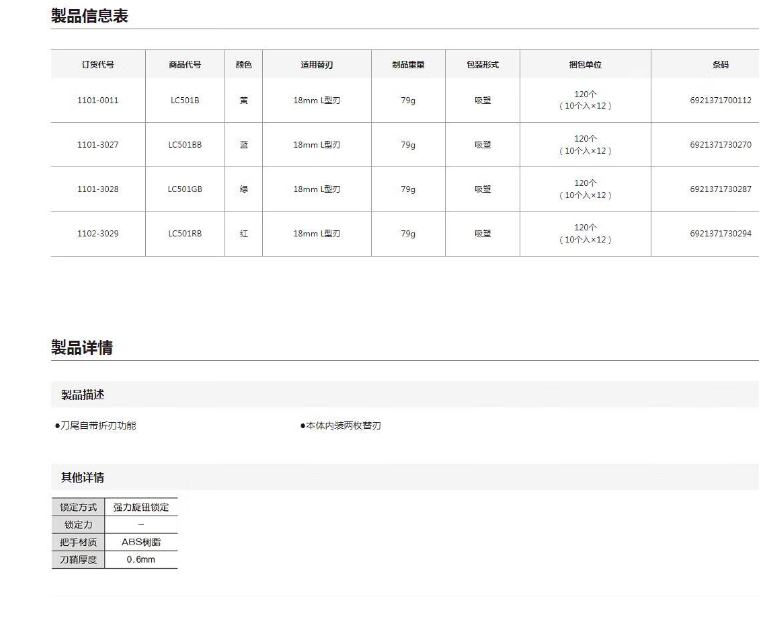Select the 商品代号 column header
This screenshot has width=771, height=631.
[x=185, y=64]
